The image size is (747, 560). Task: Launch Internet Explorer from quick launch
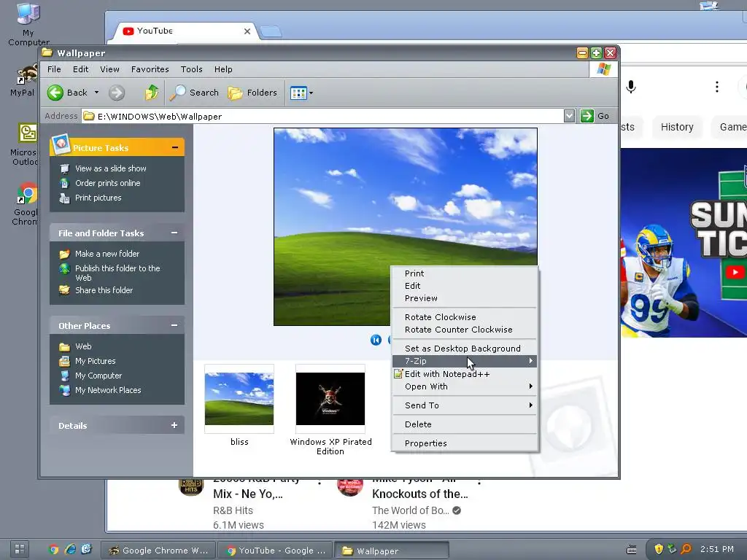click(x=71, y=550)
